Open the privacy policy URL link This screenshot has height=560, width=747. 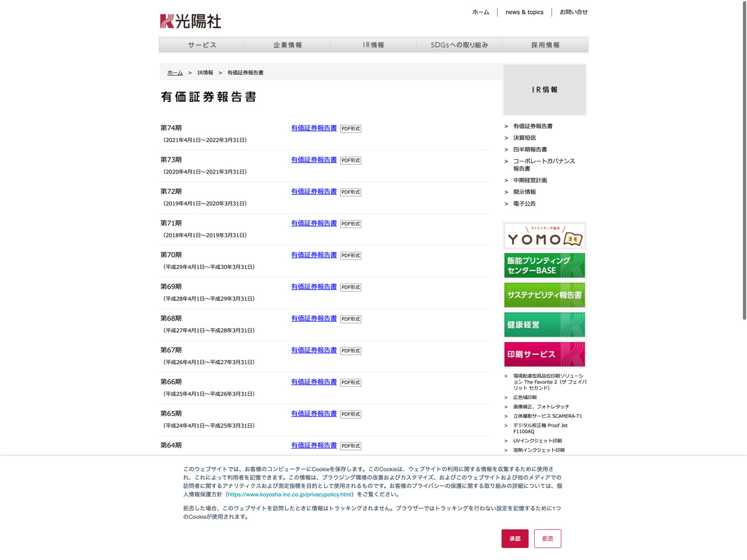point(289,495)
